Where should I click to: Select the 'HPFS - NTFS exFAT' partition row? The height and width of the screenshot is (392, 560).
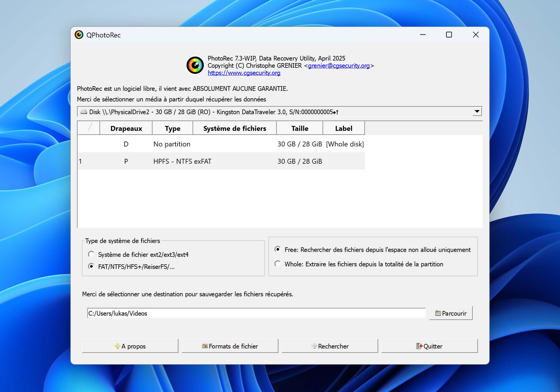[221, 161]
